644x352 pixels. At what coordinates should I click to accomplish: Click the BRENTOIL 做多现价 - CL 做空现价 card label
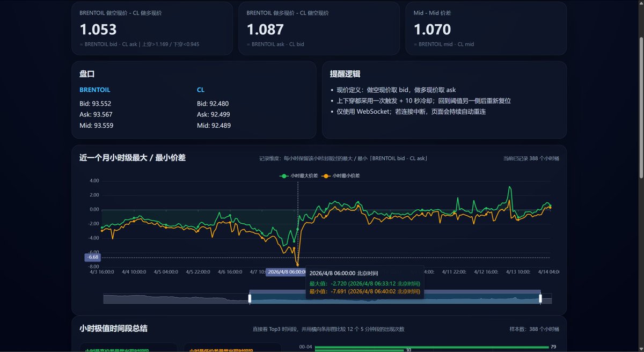coord(288,12)
